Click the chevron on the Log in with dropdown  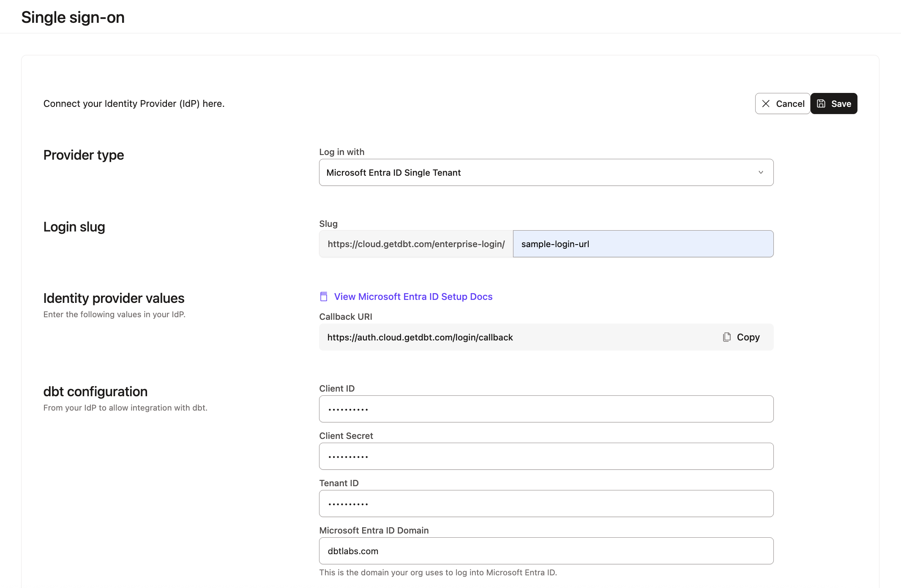click(761, 172)
